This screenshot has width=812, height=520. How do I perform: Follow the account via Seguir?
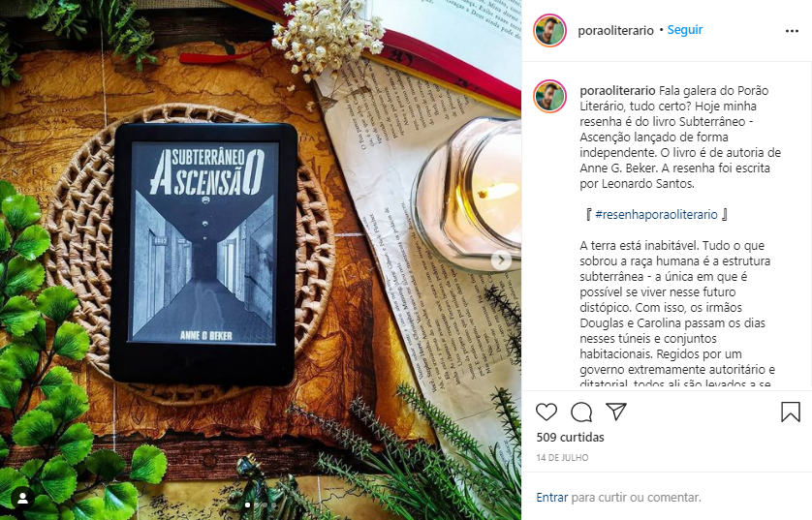pyautogui.click(x=685, y=30)
